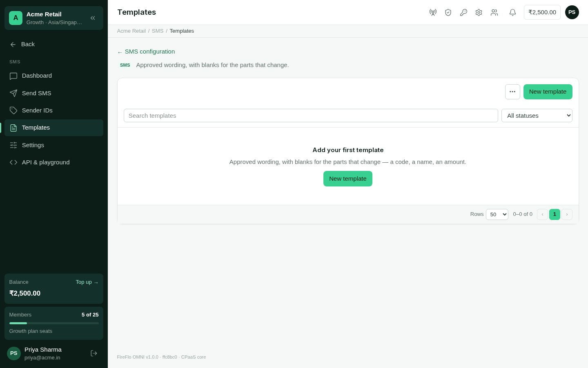Open API & playground in sidebar
This screenshot has width=588, height=368.
pos(53,162)
